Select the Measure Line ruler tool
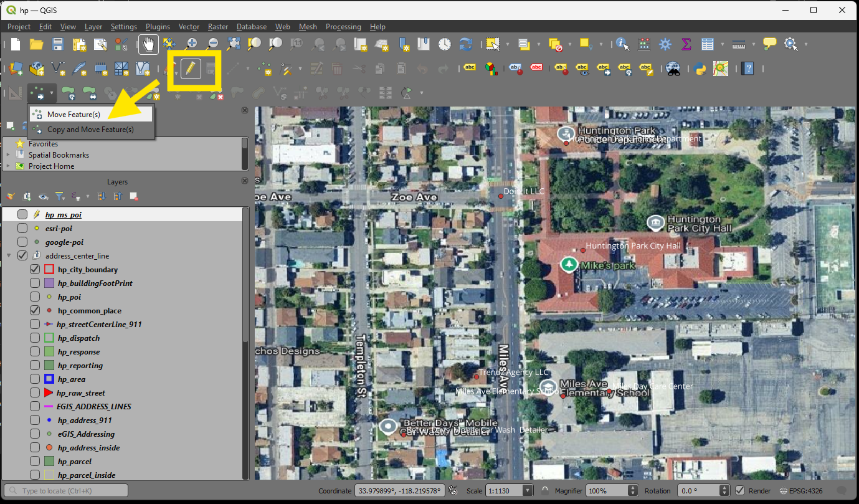This screenshot has height=504, width=859. coord(739,44)
